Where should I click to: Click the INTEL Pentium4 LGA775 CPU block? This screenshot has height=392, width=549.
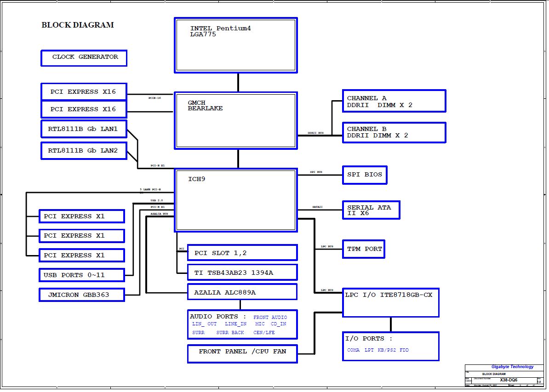pyautogui.click(x=236, y=45)
